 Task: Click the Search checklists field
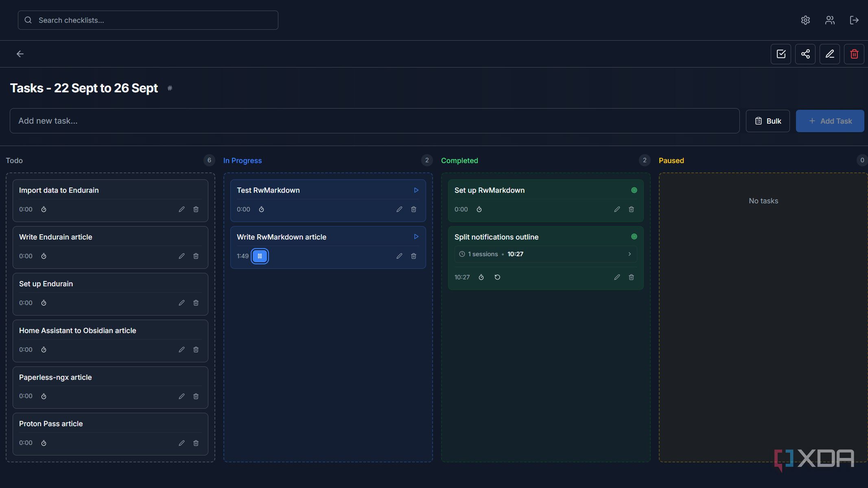coord(148,20)
